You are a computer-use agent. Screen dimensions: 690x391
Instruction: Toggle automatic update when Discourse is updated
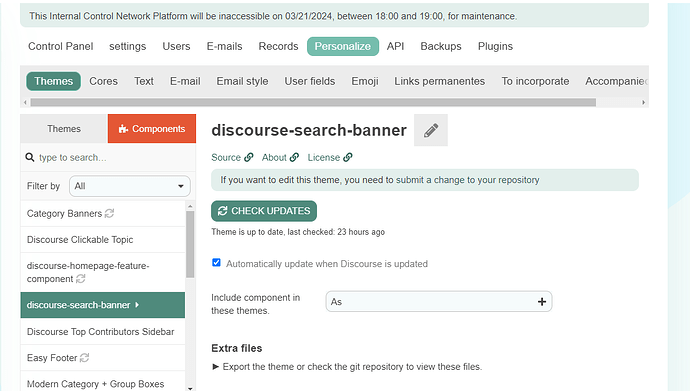coord(216,263)
